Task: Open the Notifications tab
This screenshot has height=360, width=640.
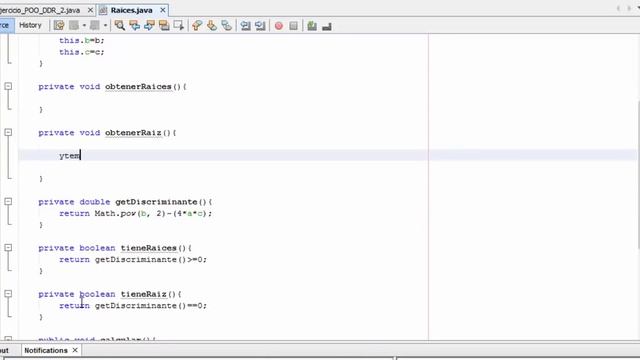Action: (46, 351)
